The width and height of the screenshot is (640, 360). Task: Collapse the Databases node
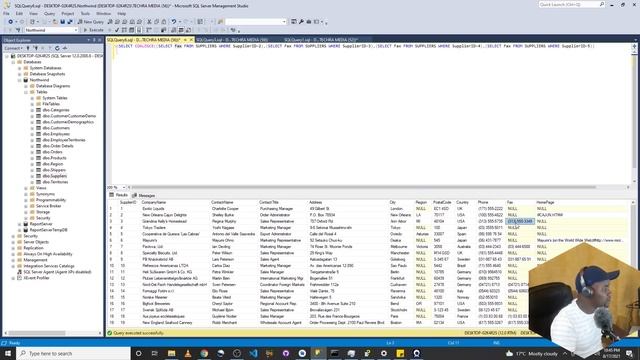[x=13, y=62]
